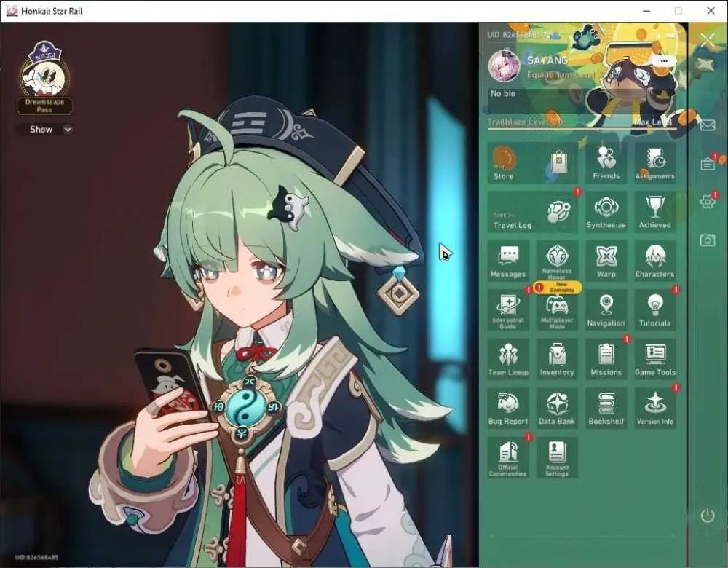Image resolution: width=728 pixels, height=568 pixels.
Task: Open mailbox envelope icon in sidebar
Action: (707, 125)
